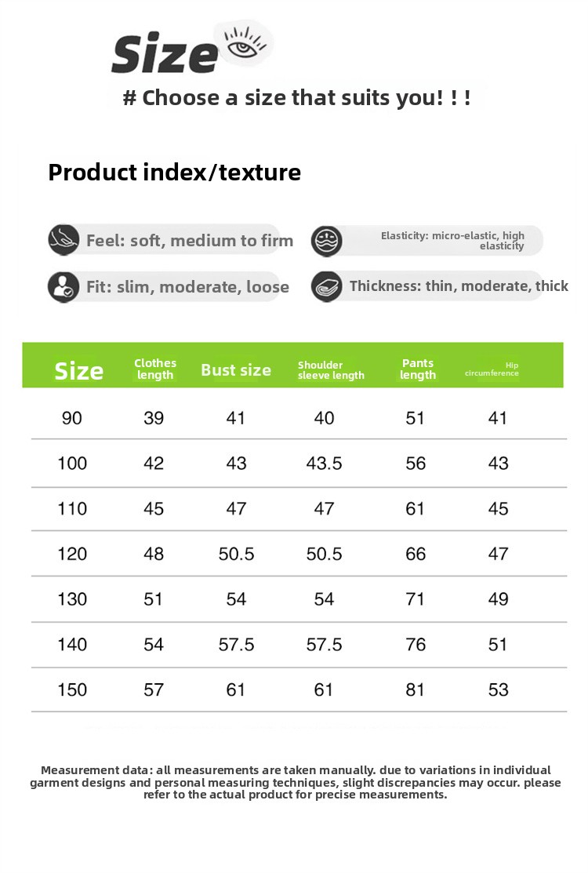The height and width of the screenshot is (873, 588).
Task: Click the Clothes length column header
Action: pyautogui.click(x=155, y=369)
